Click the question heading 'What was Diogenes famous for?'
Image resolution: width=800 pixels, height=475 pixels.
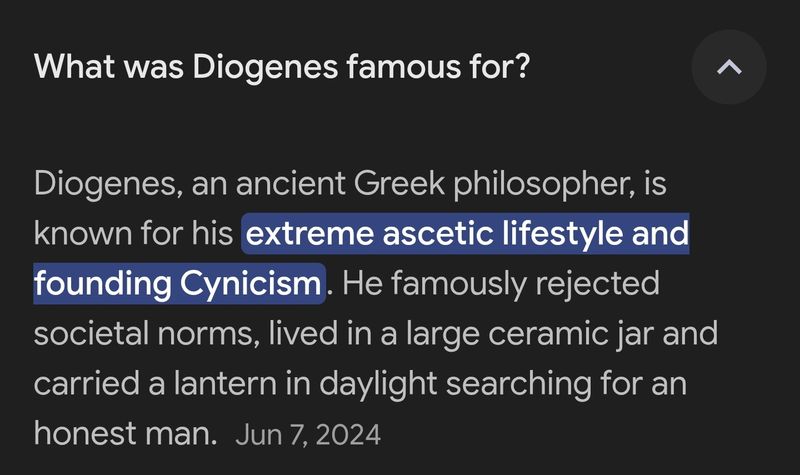[282, 67]
